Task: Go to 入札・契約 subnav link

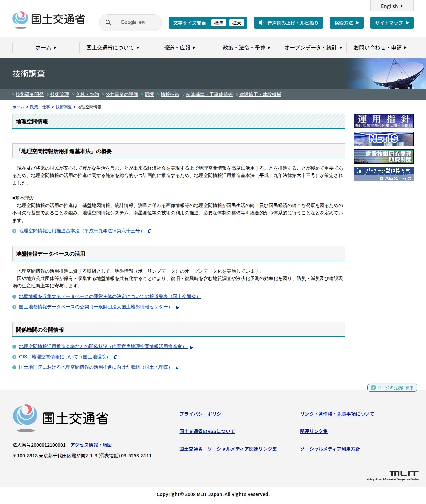Action: [87, 95]
